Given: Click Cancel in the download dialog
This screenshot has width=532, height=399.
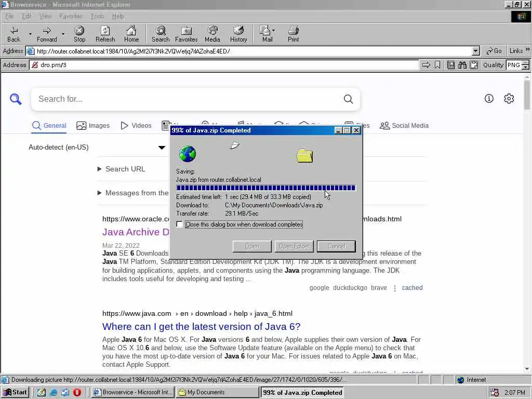Looking at the screenshot, I should [x=336, y=246].
